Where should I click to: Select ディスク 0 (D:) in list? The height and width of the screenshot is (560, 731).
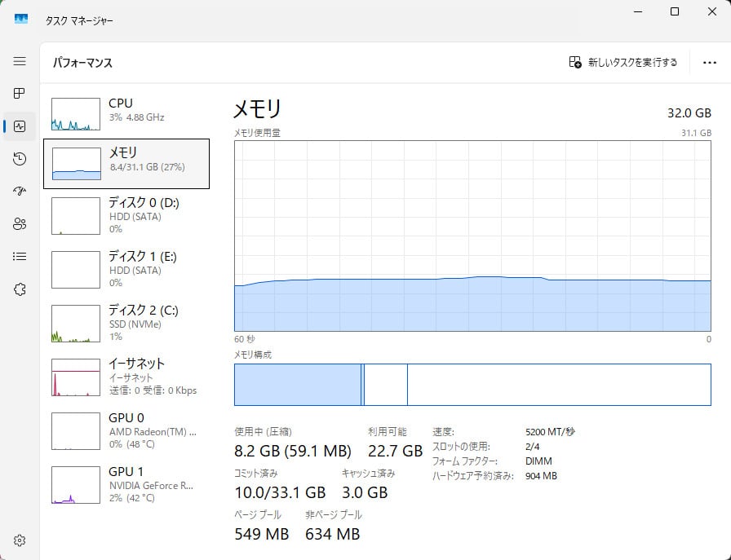126,215
